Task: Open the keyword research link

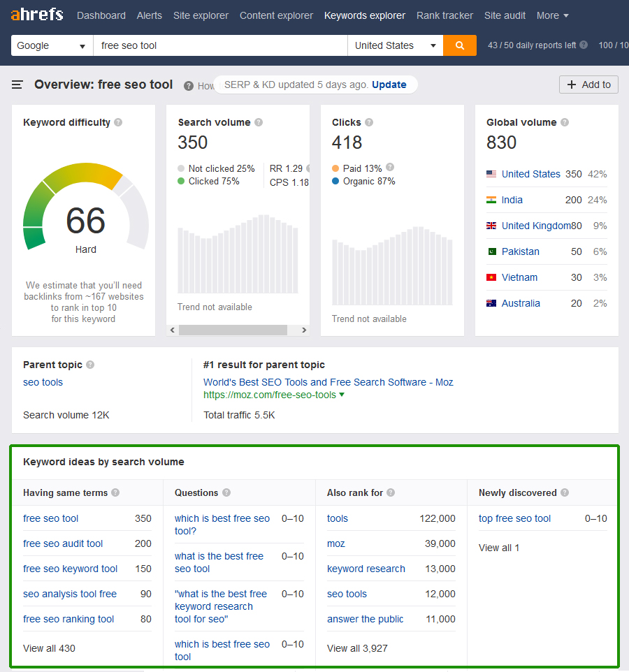Action: pyautogui.click(x=366, y=569)
